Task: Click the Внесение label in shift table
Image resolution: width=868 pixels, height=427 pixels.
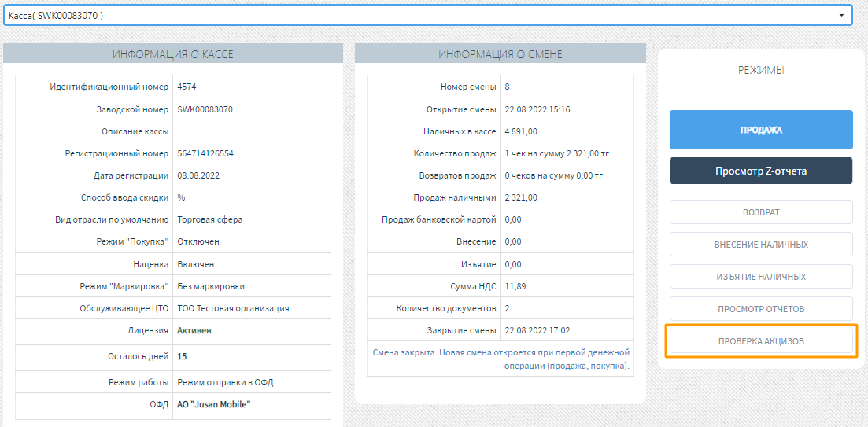Action: 478,241
